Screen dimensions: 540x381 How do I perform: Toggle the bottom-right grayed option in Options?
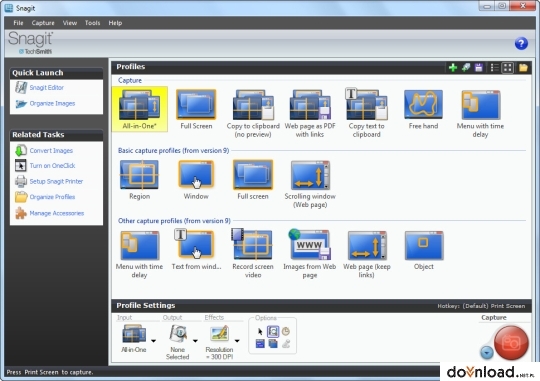(x=286, y=343)
